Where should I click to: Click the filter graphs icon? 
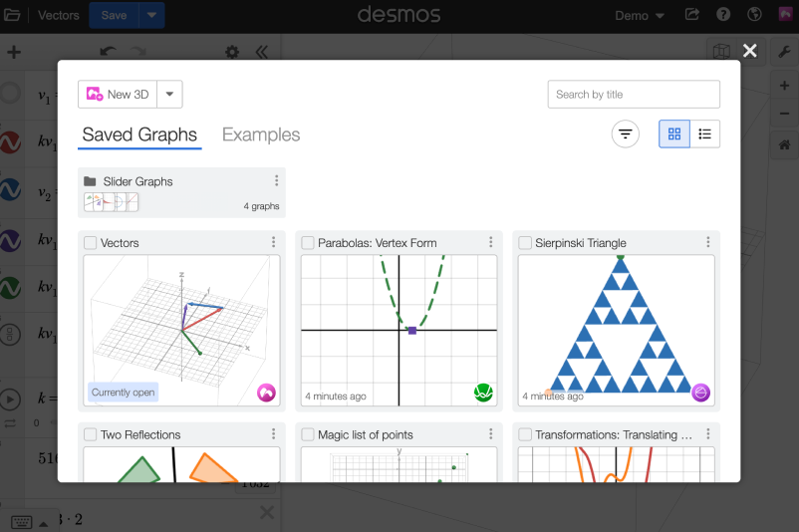[x=625, y=133]
